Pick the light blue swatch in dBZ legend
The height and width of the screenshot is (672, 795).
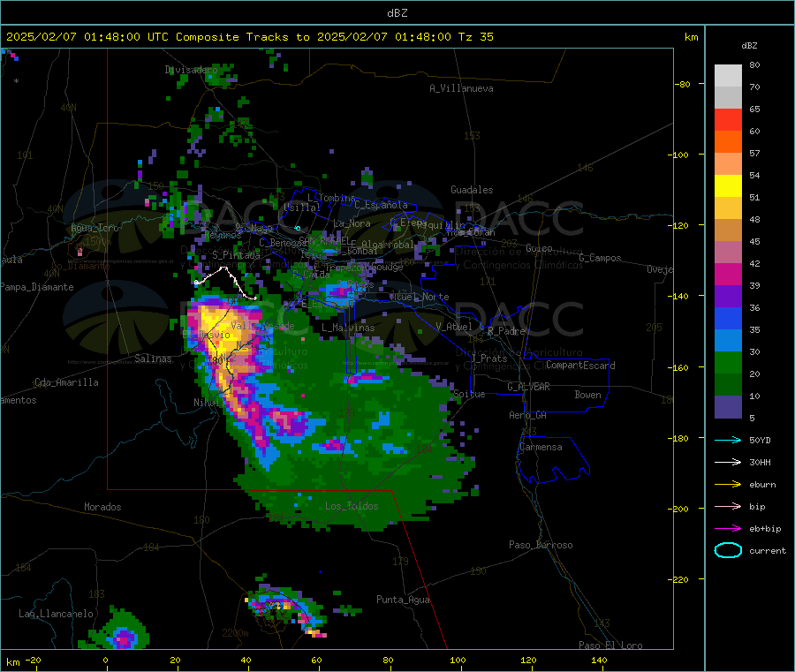point(728,341)
